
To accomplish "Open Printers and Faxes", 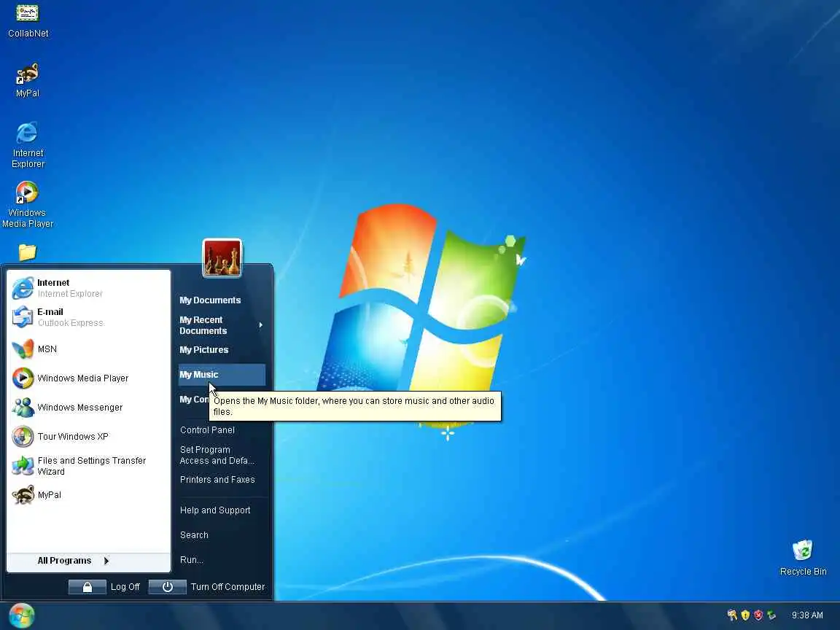I will pyautogui.click(x=217, y=480).
